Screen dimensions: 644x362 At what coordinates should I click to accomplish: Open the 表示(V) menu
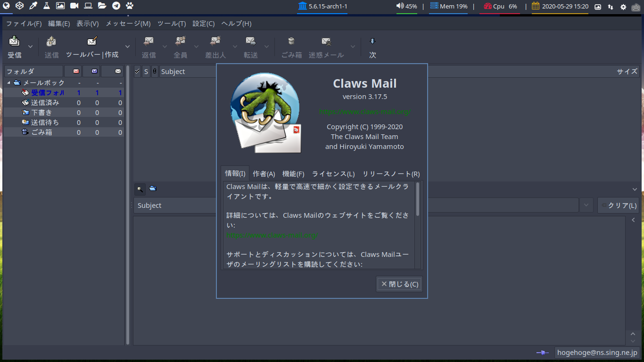pos(88,24)
